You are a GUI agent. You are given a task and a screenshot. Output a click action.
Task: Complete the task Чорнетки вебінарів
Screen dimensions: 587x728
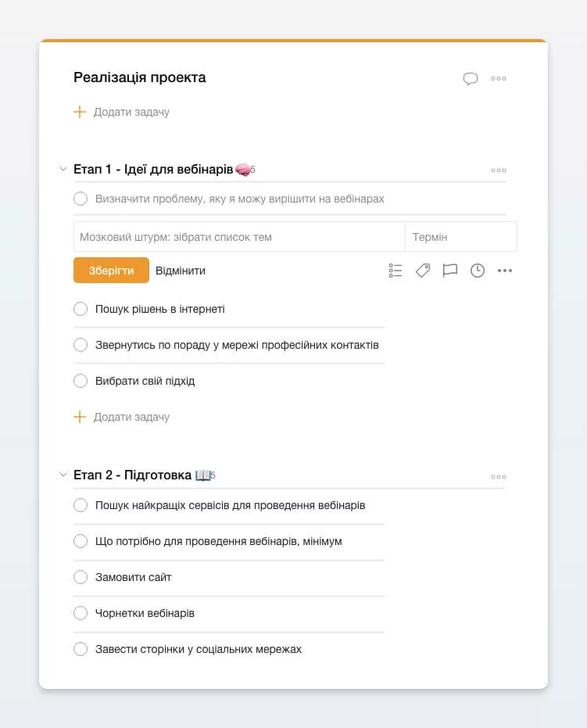[x=81, y=613]
